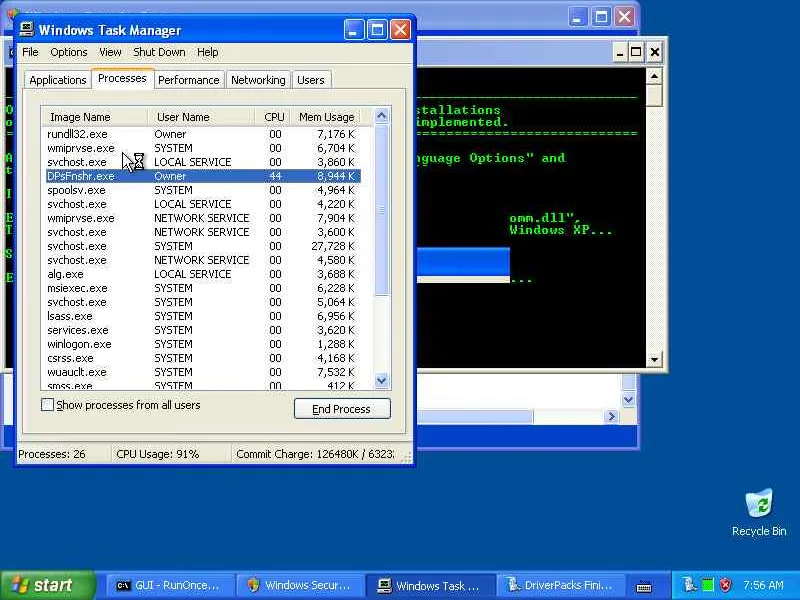
Task: Select wmiprvse.exe run by NETWORK SERVICE
Action: tap(202, 218)
